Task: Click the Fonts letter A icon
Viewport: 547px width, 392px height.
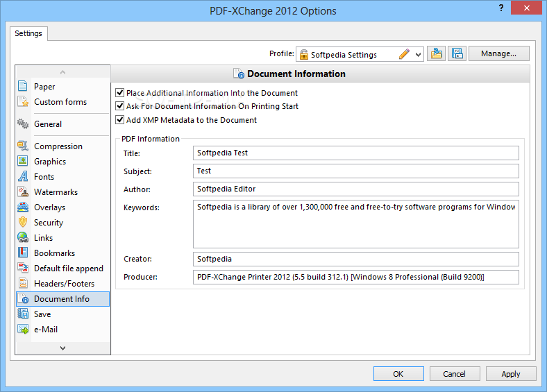Action: point(23,176)
